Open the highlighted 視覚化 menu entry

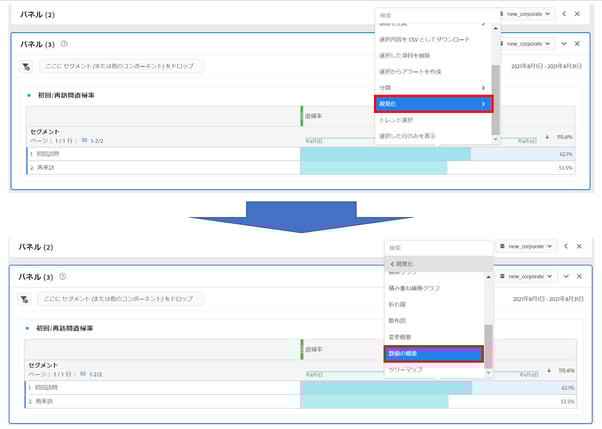[x=434, y=104]
